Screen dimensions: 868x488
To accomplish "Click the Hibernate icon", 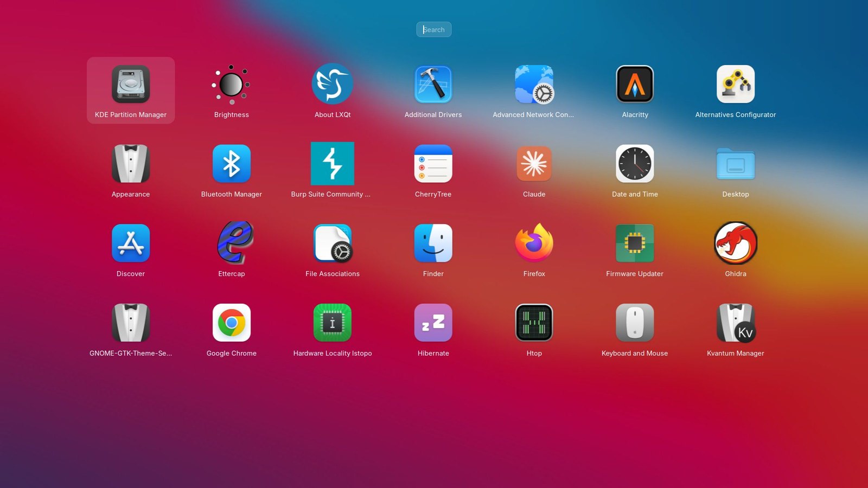I will tap(433, 323).
